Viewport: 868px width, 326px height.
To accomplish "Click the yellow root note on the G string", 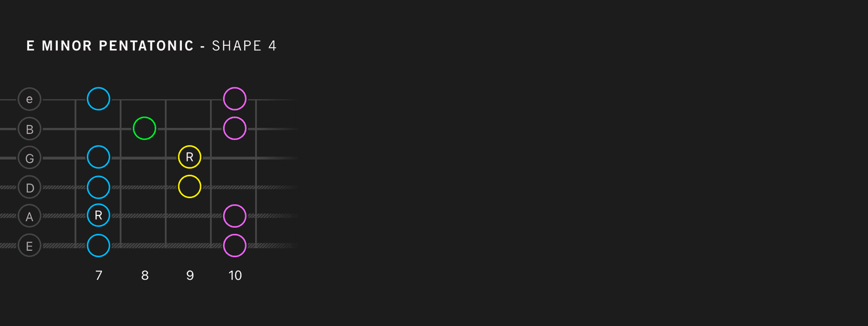I will 189,157.
